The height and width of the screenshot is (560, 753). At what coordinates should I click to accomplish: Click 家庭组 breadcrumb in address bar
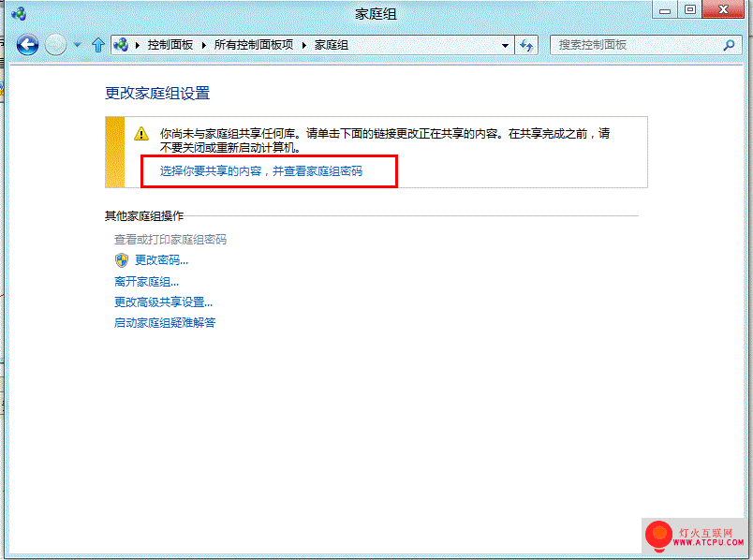331,45
